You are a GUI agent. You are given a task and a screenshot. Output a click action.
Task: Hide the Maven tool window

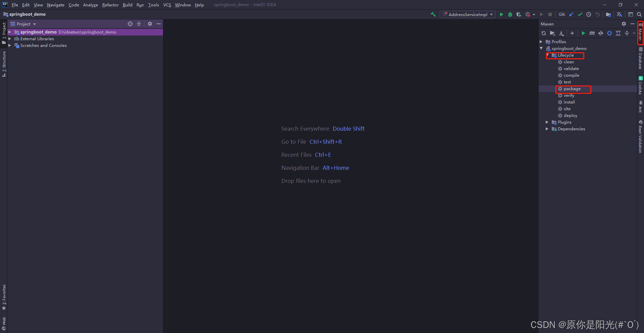633,24
